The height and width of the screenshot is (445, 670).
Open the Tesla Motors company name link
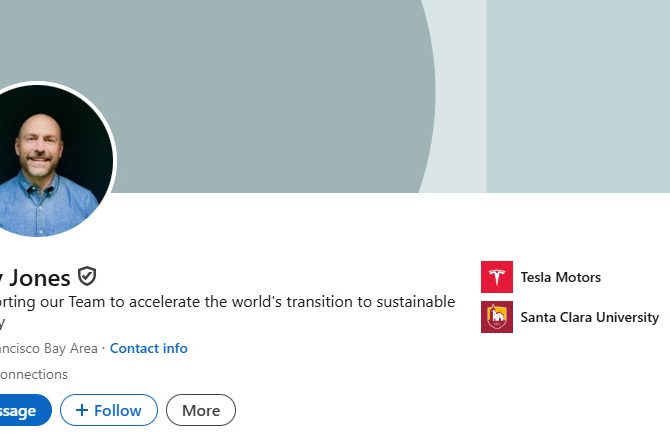click(x=560, y=277)
